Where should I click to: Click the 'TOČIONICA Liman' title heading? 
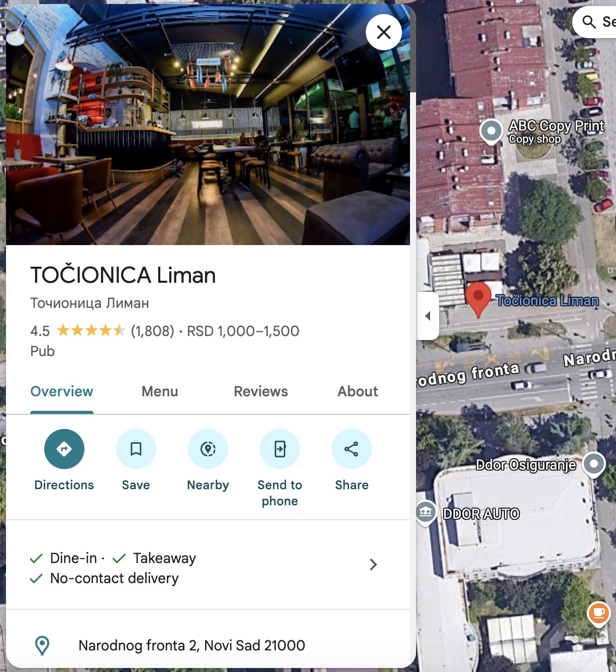[x=123, y=275]
